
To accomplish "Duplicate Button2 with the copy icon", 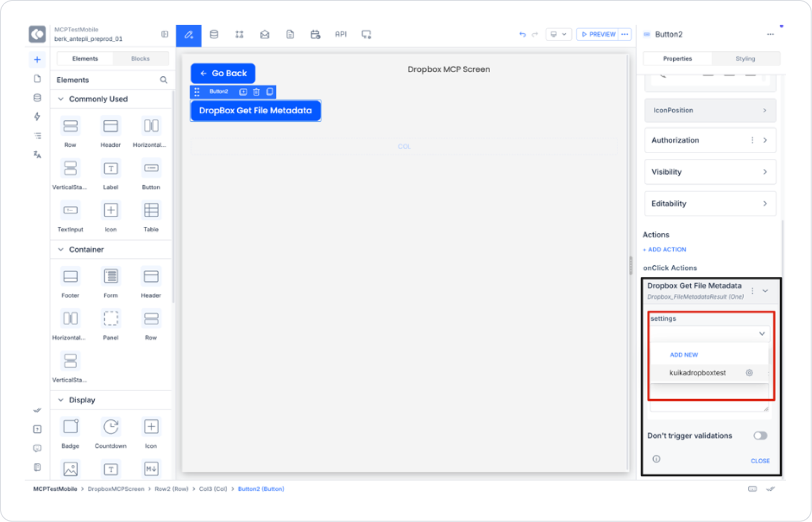I will point(269,92).
